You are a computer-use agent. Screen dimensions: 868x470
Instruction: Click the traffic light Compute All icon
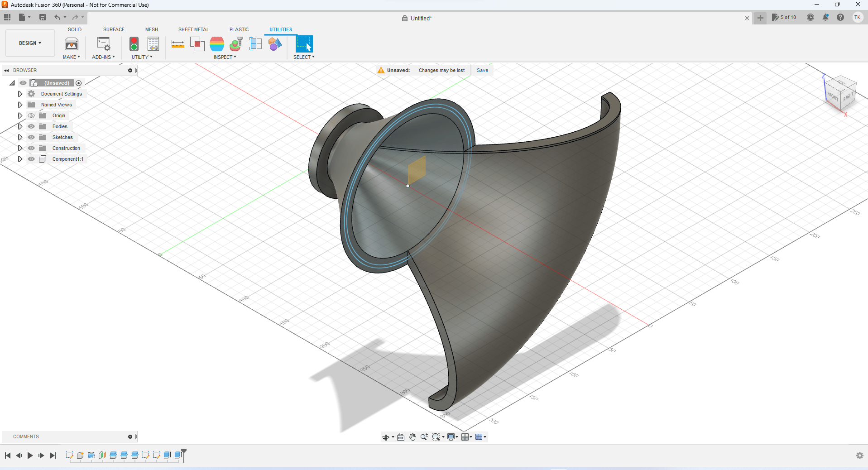coord(134,44)
